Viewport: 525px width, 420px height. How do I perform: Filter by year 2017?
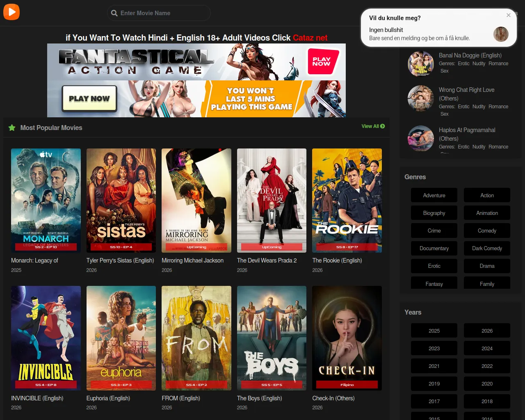434,401
